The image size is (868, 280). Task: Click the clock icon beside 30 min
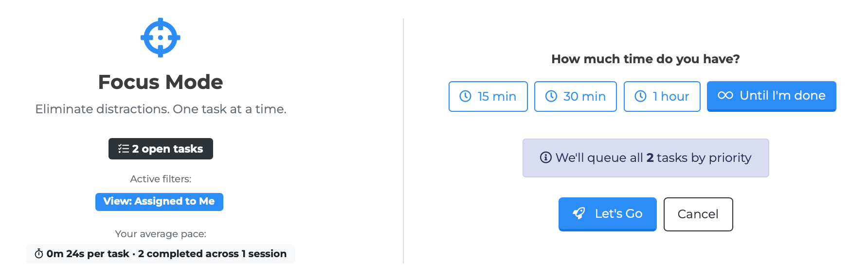[551, 96]
